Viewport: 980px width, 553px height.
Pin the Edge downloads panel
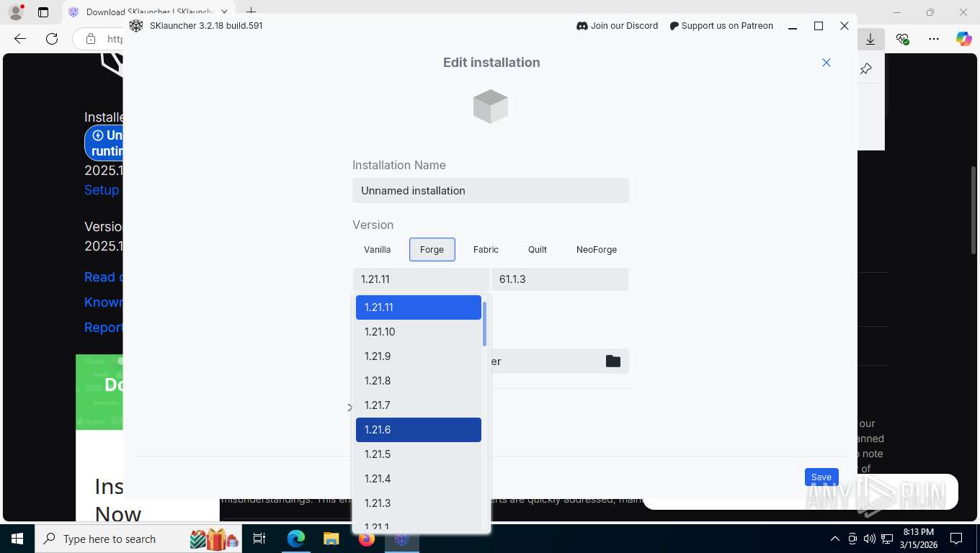[x=866, y=69]
